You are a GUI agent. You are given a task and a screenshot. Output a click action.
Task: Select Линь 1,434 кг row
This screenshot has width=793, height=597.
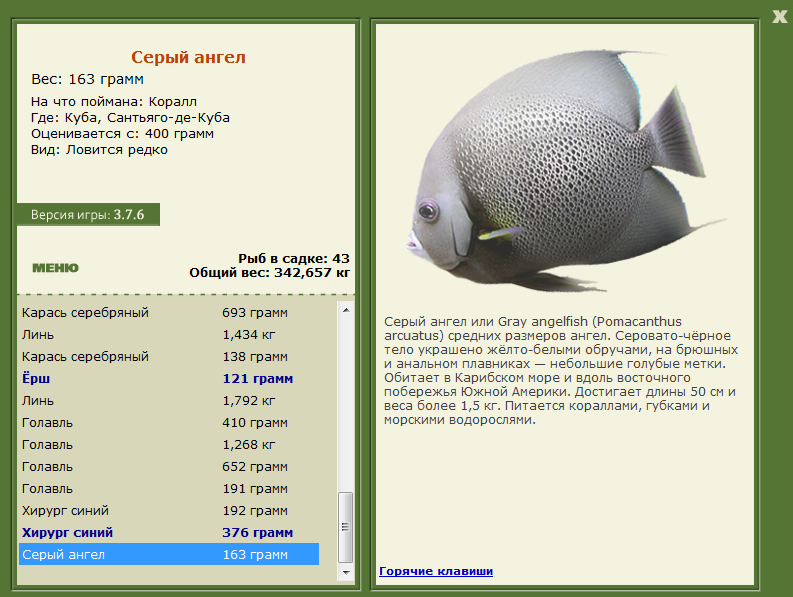tap(169, 334)
